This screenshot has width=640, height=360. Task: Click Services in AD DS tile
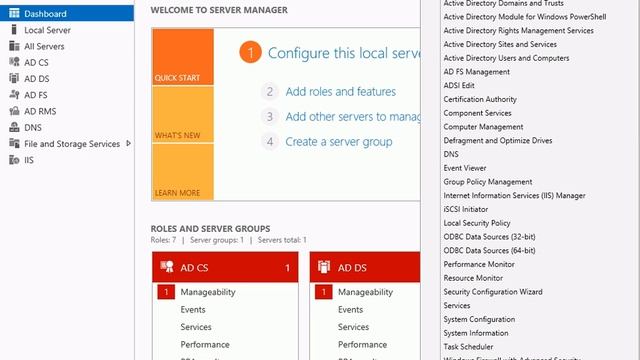pyautogui.click(x=353, y=327)
